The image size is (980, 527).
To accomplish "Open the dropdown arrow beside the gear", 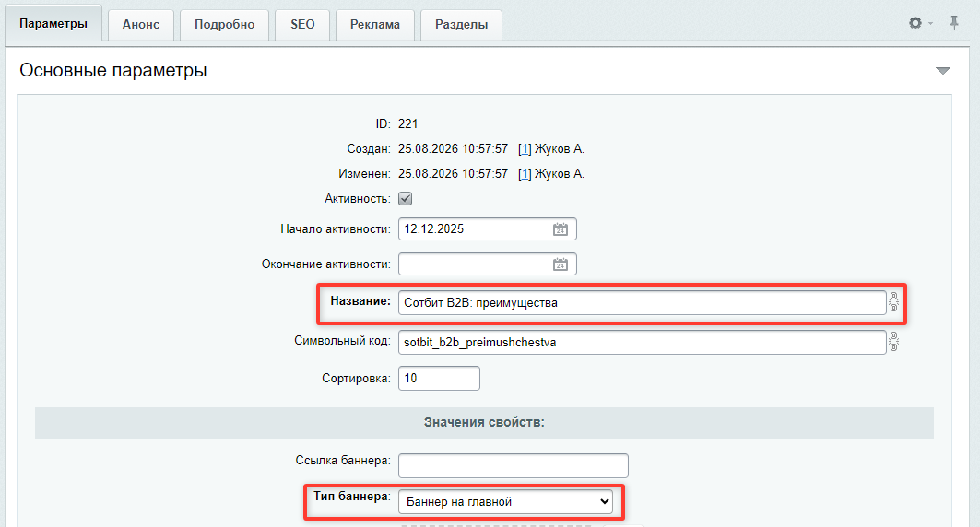I will coord(930,24).
